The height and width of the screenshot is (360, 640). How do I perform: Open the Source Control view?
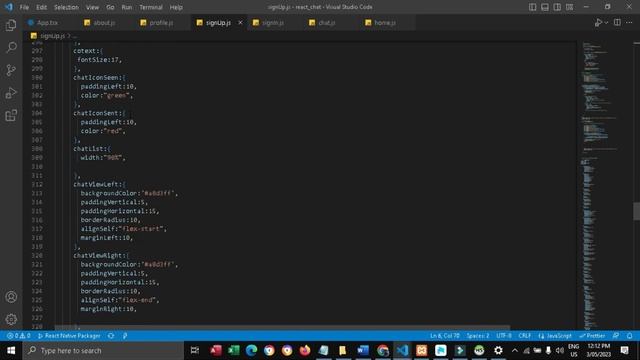pyautogui.click(x=11, y=70)
